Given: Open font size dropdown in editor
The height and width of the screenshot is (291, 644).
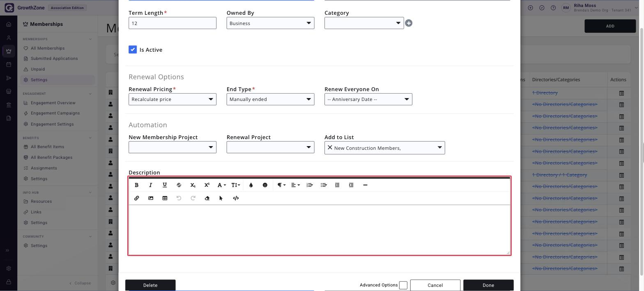Looking at the screenshot, I should pos(236,185).
